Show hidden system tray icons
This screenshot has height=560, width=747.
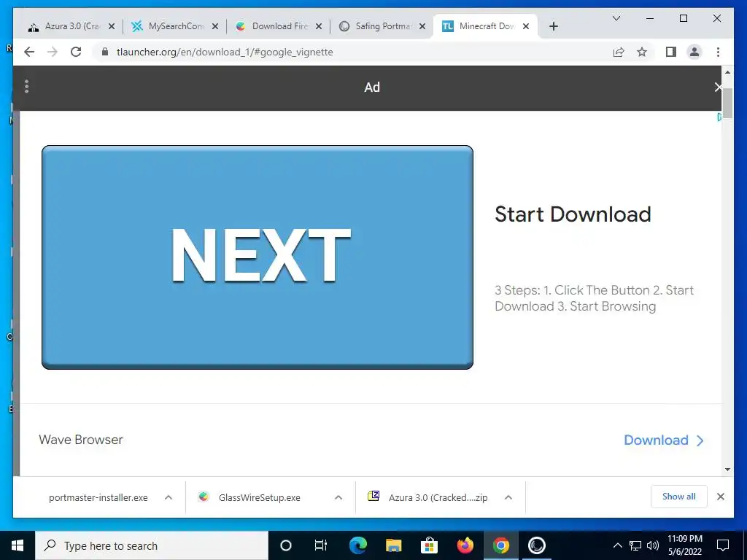(x=617, y=545)
